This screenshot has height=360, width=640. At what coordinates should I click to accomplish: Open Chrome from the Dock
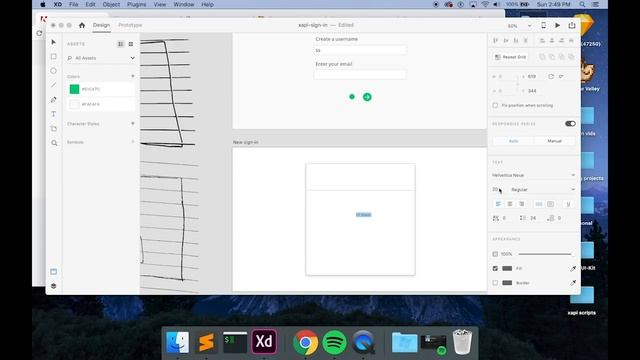[x=305, y=342]
